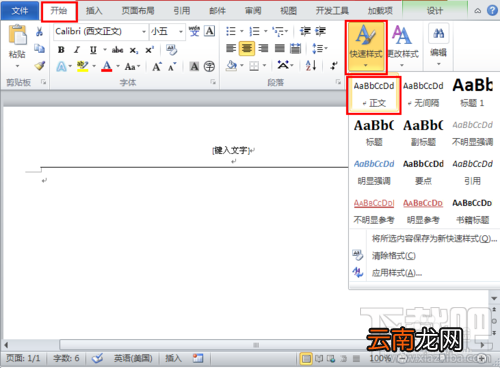
Task: Open the Font dialog launcher
Action: point(213,82)
